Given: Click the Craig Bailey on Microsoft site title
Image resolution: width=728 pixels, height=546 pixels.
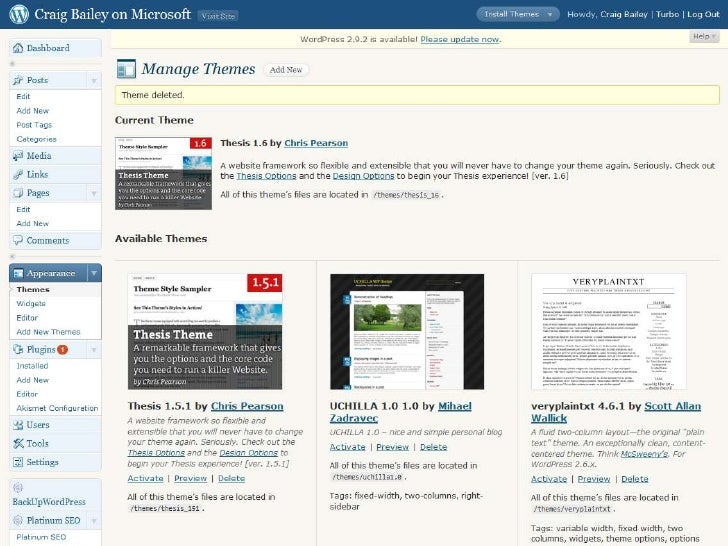Looking at the screenshot, I should tap(112, 14).
